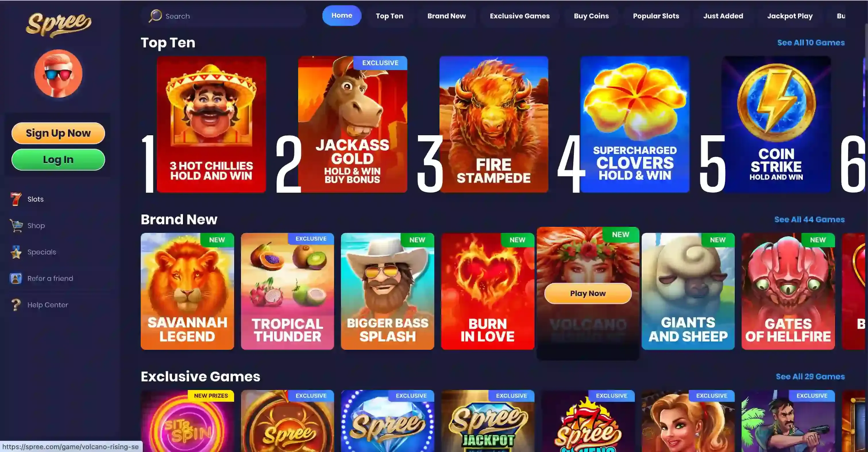This screenshot has height=452, width=868.
Task: Open See All 10 Games link
Action: click(811, 43)
